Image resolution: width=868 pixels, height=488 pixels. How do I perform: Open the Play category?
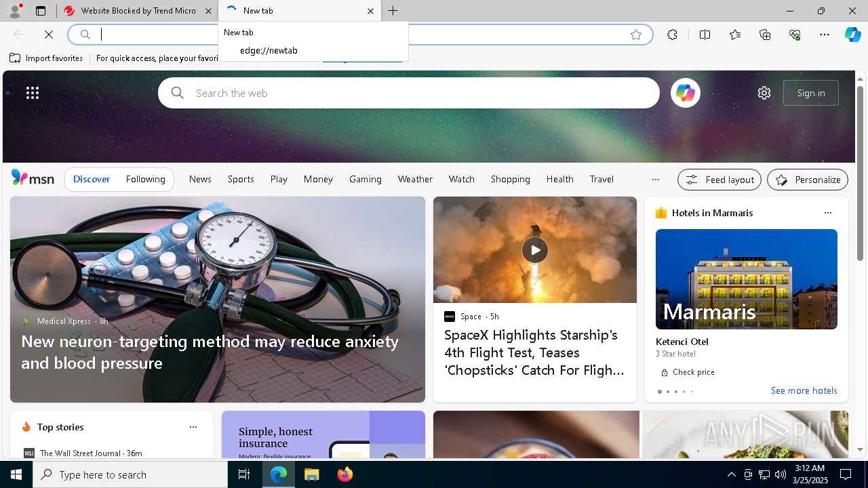(279, 179)
